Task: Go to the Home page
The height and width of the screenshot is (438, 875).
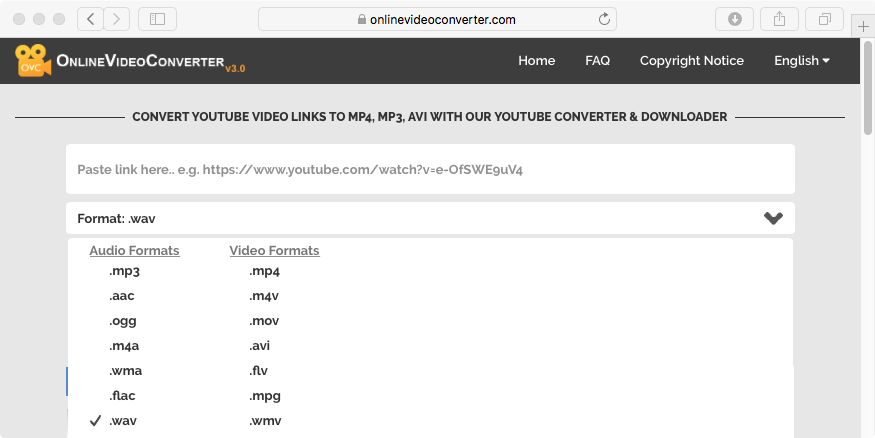Action: [536, 61]
